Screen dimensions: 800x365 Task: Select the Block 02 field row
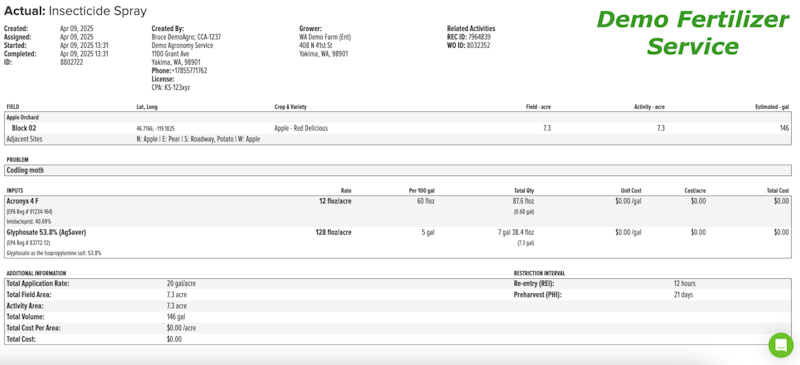397,128
